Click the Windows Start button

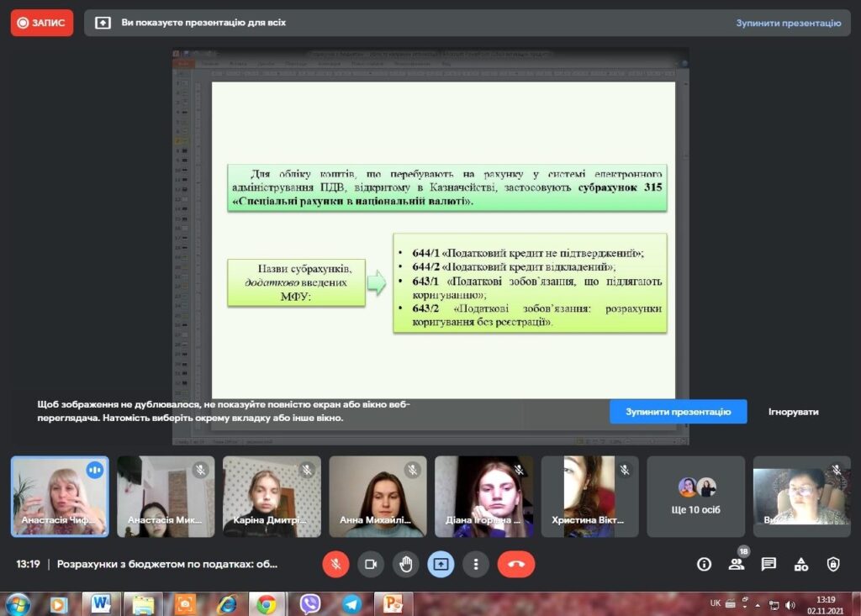tap(17, 604)
